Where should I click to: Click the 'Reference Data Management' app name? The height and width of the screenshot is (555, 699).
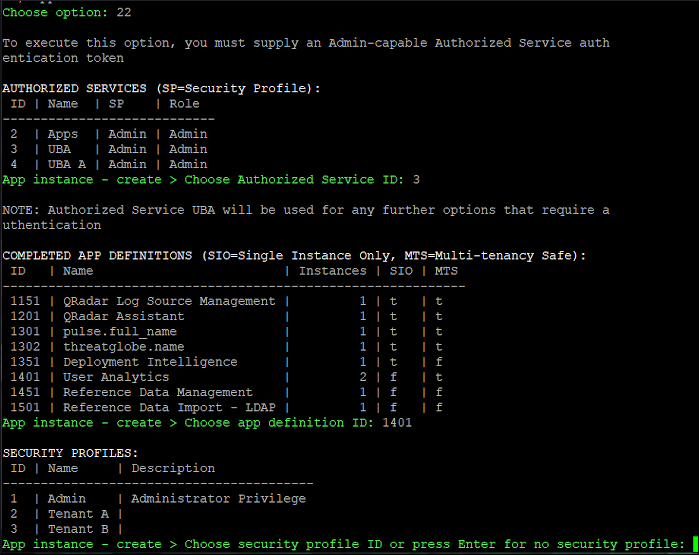pyautogui.click(x=158, y=392)
